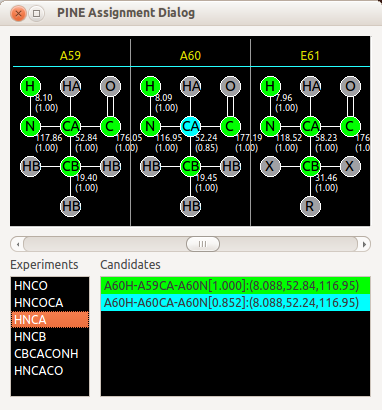Select the HNCO experiment
The image size is (382, 410).
pyautogui.click(x=50, y=286)
